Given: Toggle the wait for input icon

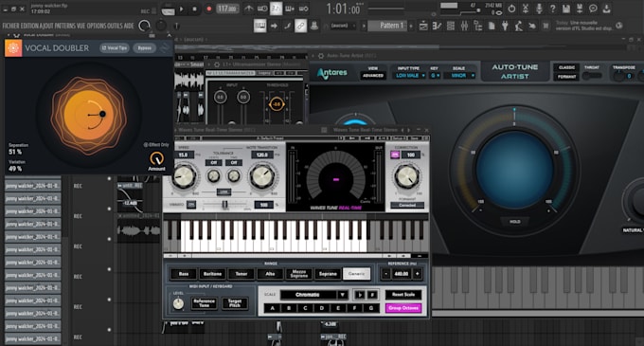Looking at the screenshot, I should [x=262, y=9].
